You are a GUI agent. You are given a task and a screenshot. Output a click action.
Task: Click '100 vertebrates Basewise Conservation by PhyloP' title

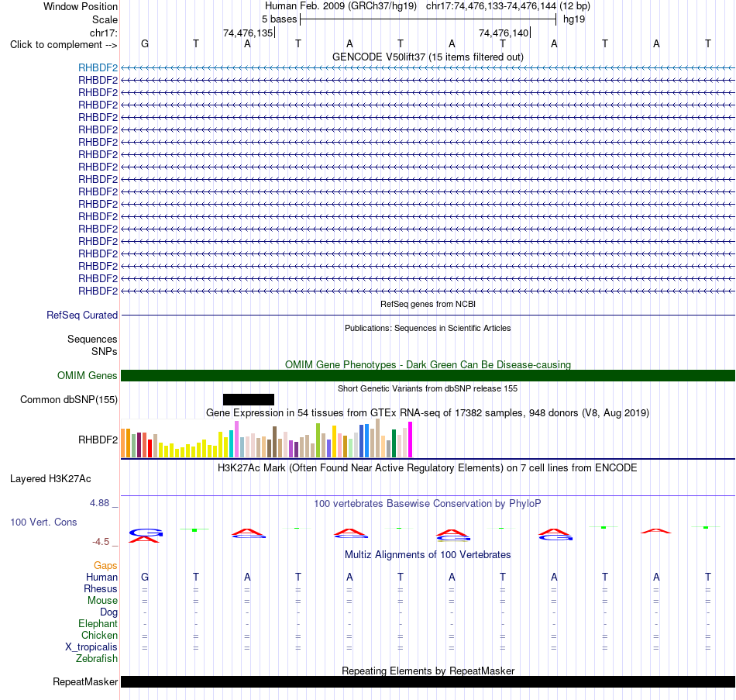pyautogui.click(x=428, y=504)
